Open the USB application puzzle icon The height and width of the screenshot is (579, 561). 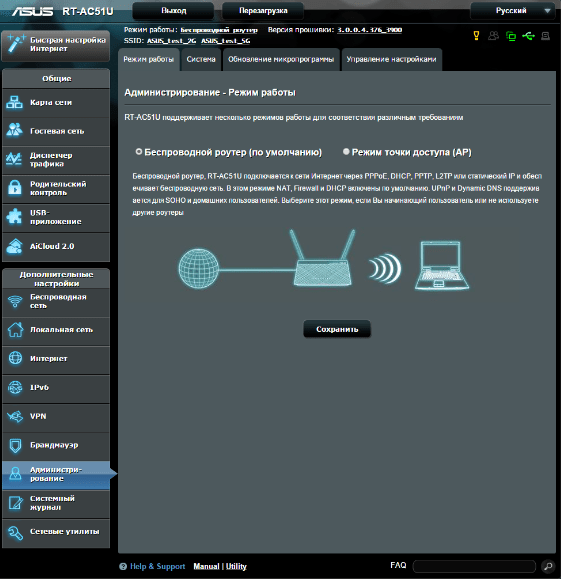click(14, 217)
